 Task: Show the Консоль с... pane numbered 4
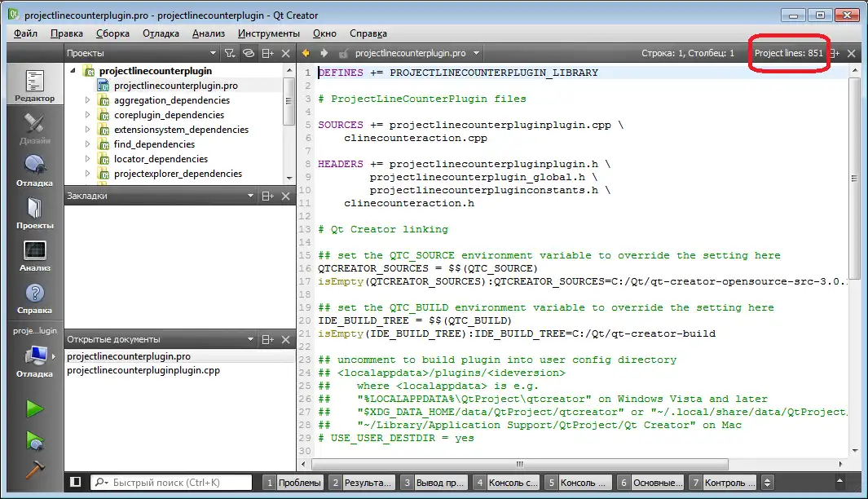click(506, 483)
